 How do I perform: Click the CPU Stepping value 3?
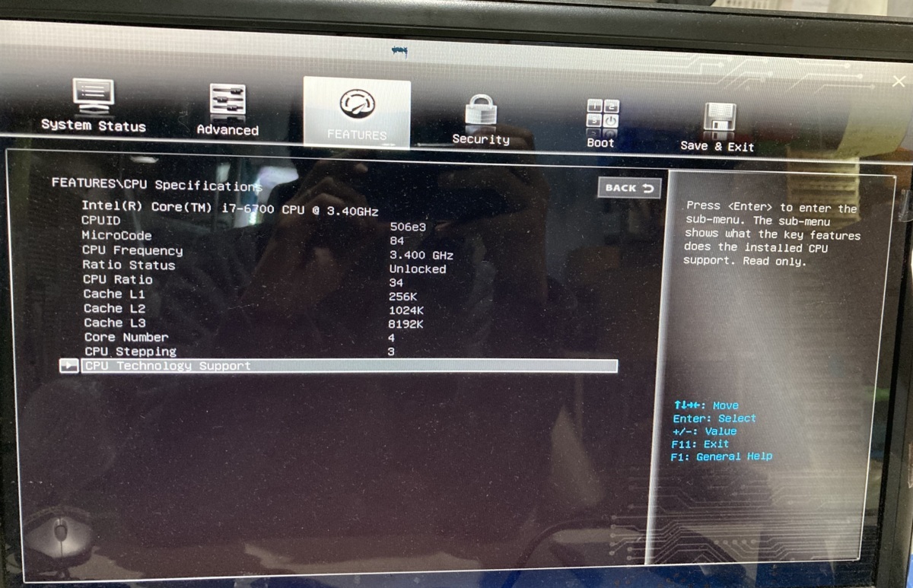tap(391, 352)
